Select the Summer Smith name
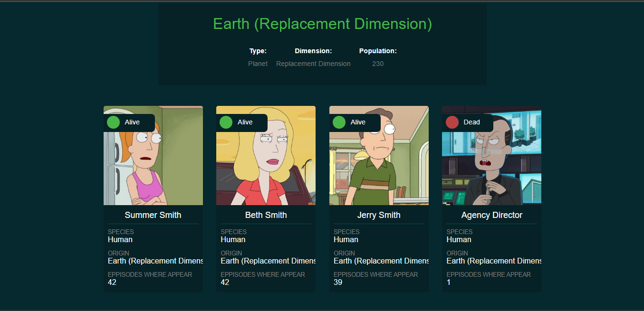The width and height of the screenshot is (644, 311). coord(153,215)
